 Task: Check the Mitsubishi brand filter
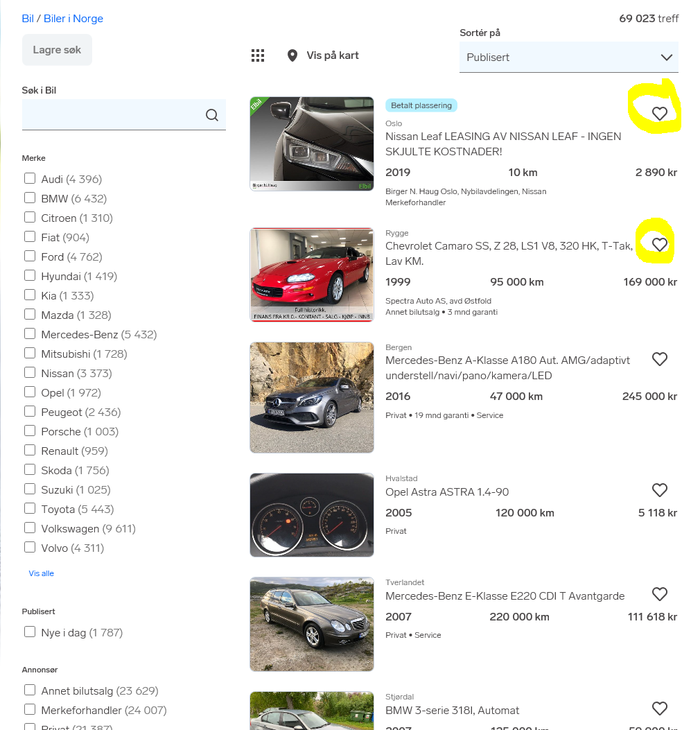tap(30, 353)
